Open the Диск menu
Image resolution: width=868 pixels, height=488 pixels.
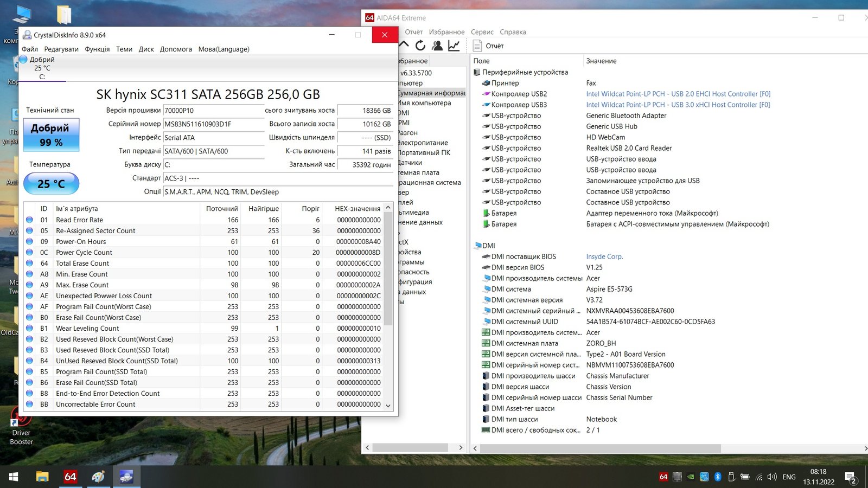[x=146, y=49]
